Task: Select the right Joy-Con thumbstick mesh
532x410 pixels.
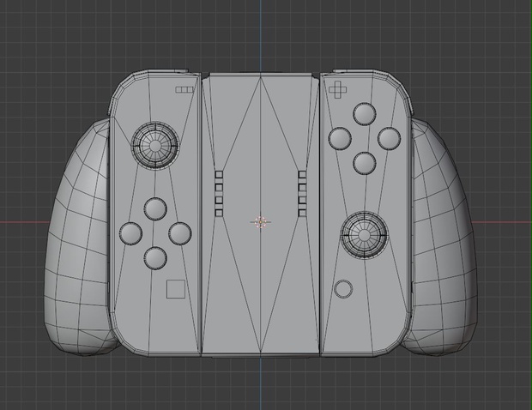Action: [364, 235]
